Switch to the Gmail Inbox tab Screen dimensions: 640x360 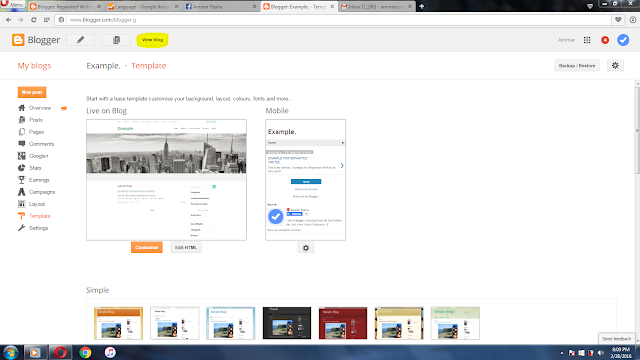pos(376,7)
